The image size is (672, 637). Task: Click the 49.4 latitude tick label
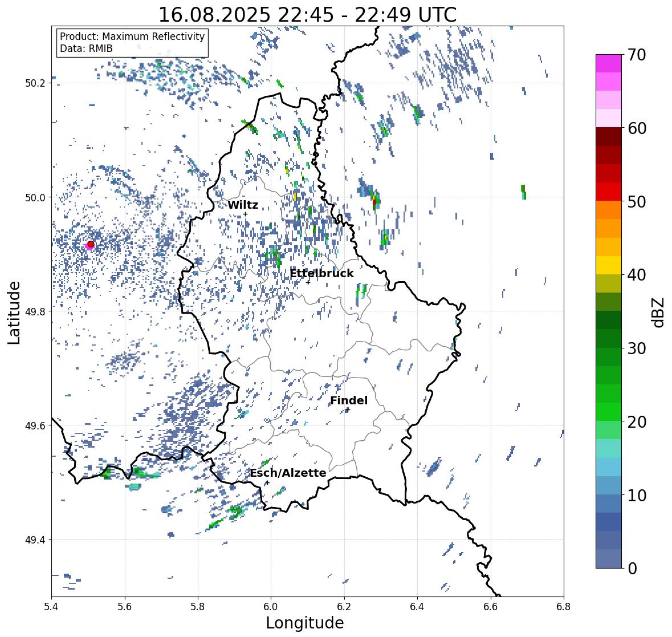tap(35, 540)
